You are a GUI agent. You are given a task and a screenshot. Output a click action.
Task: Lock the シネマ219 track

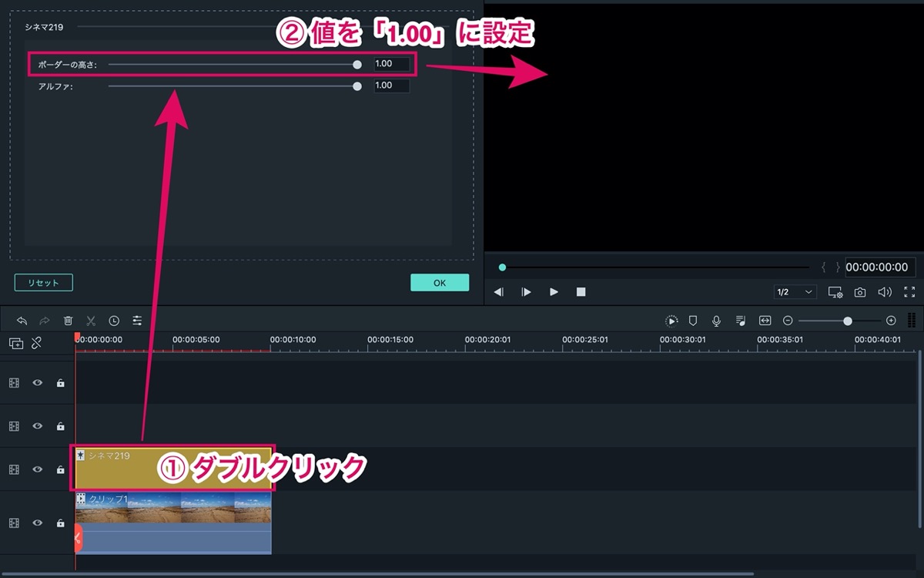point(60,469)
